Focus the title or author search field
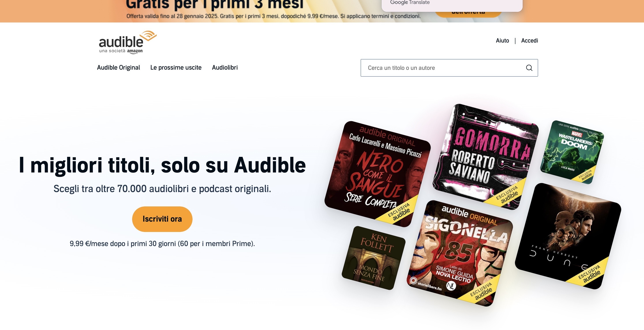This screenshot has height=330, width=644. (449, 68)
